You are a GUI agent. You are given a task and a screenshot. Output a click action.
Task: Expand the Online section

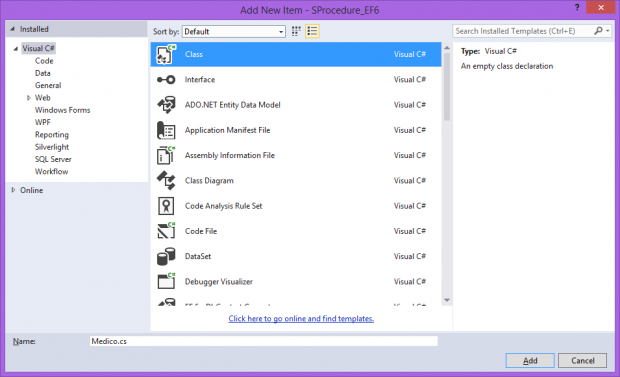click(x=13, y=190)
